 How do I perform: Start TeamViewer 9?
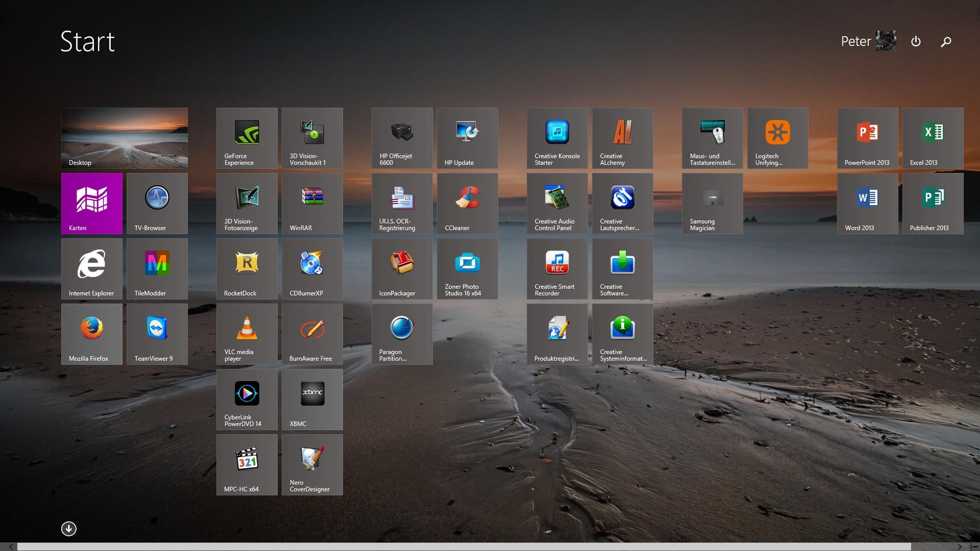(157, 334)
